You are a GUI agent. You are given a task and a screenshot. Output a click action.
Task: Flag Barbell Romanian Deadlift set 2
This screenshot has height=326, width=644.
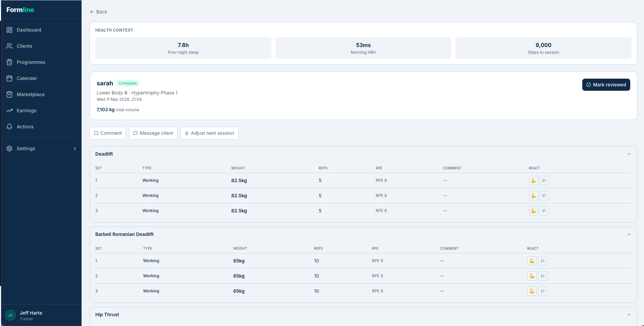tap(542, 276)
